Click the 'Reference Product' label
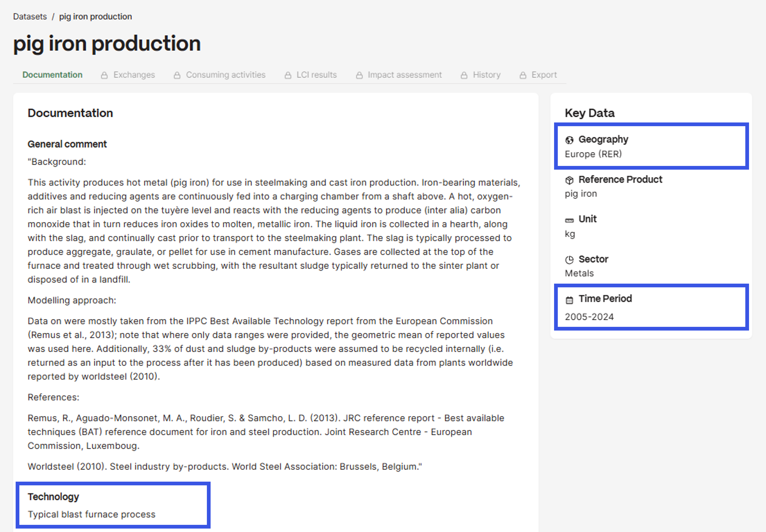Image resolution: width=766 pixels, height=532 pixels. (620, 179)
